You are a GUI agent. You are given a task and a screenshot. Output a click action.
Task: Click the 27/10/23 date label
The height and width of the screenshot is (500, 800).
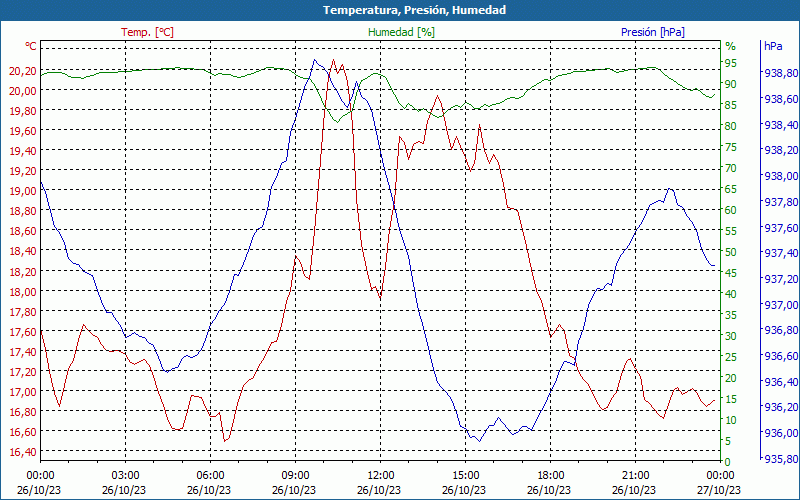719,490
